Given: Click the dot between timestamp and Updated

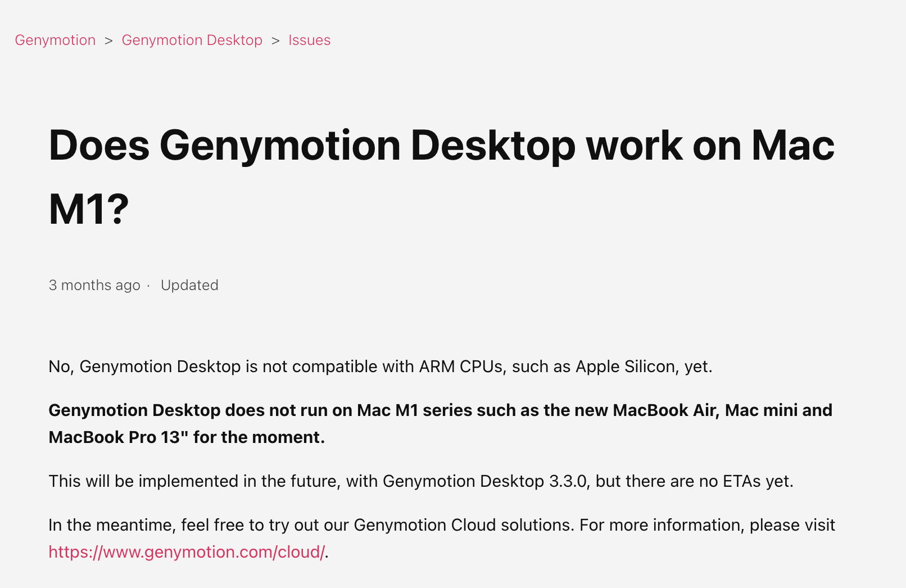Looking at the screenshot, I should pos(148,285).
